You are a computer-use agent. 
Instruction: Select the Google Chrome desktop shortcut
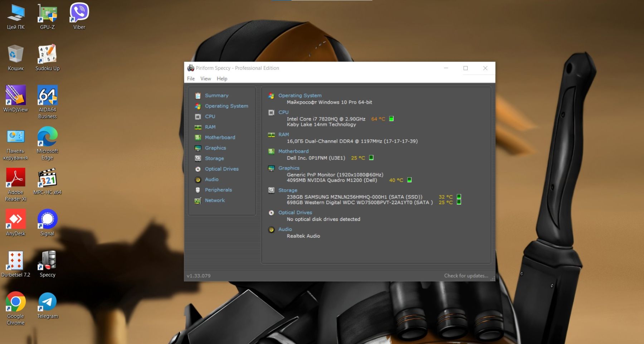tap(16, 309)
